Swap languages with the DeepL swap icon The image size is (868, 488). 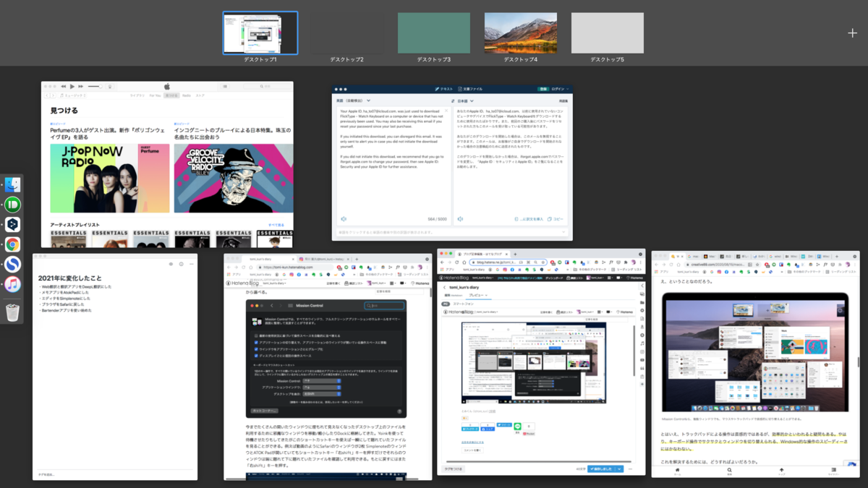[x=452, y=101]
